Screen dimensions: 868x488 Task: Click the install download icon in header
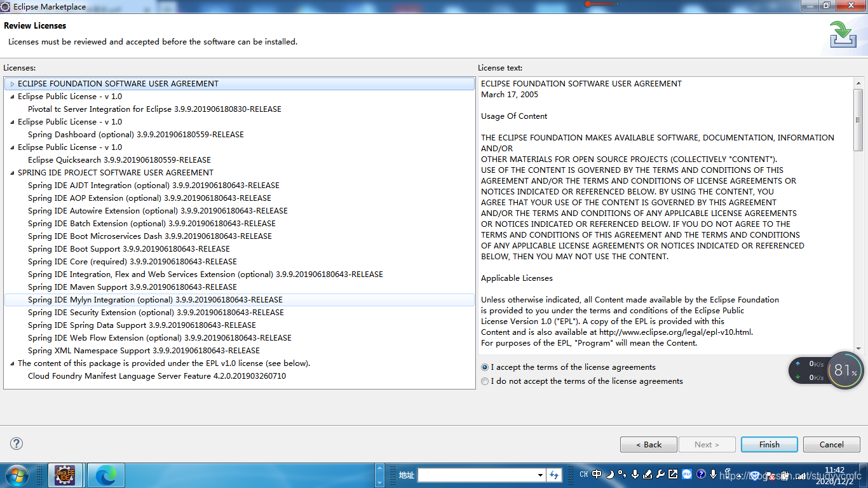pyautogui.click(x=843, y=34)
